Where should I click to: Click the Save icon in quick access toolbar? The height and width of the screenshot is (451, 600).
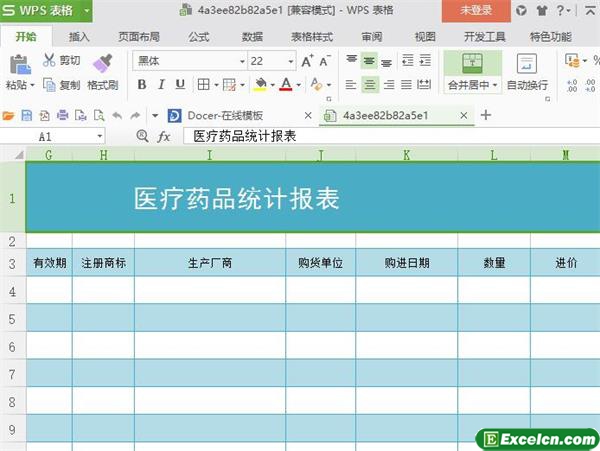(28, 115)
